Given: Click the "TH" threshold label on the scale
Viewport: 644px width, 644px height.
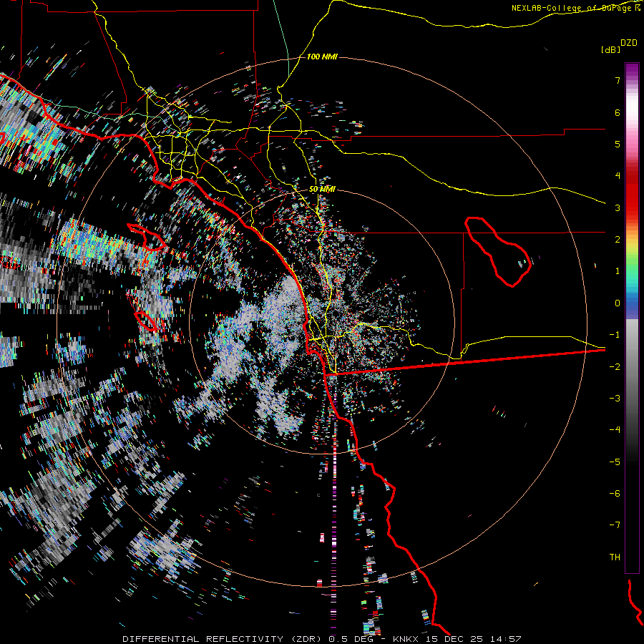Looking at the screenshot, I should point(615,557).
